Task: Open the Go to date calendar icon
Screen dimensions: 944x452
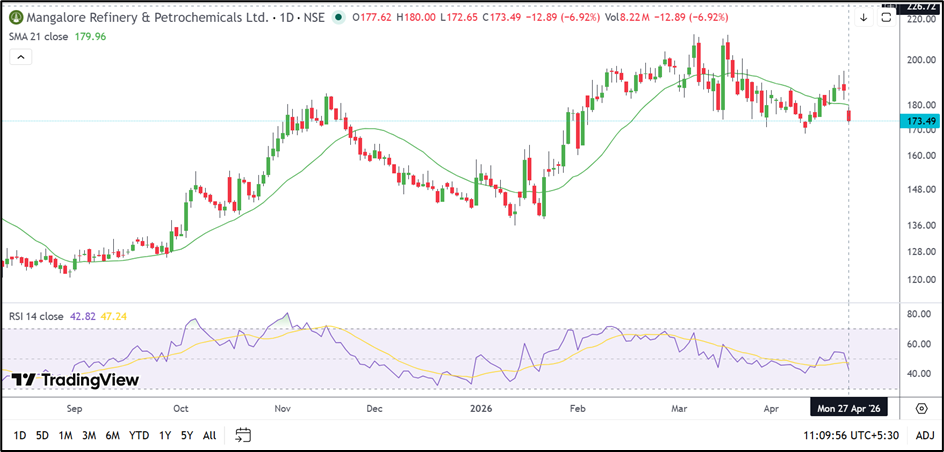Action: tap(243, 435)
